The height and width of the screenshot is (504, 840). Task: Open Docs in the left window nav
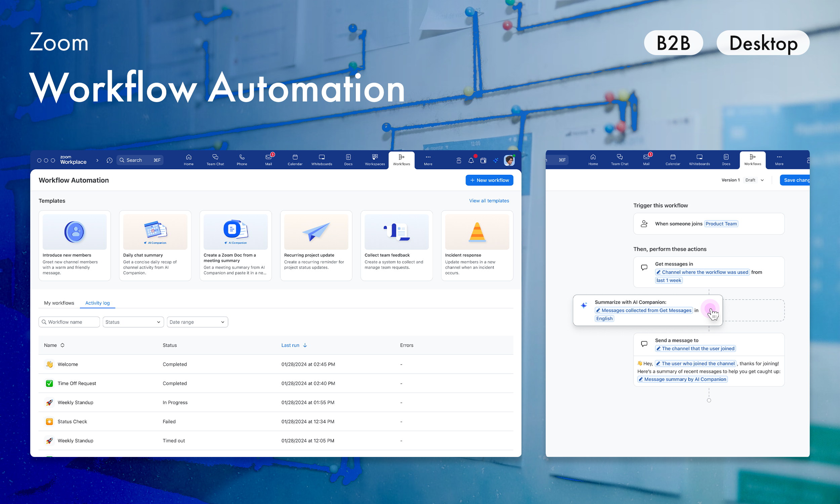click(348, 160)
